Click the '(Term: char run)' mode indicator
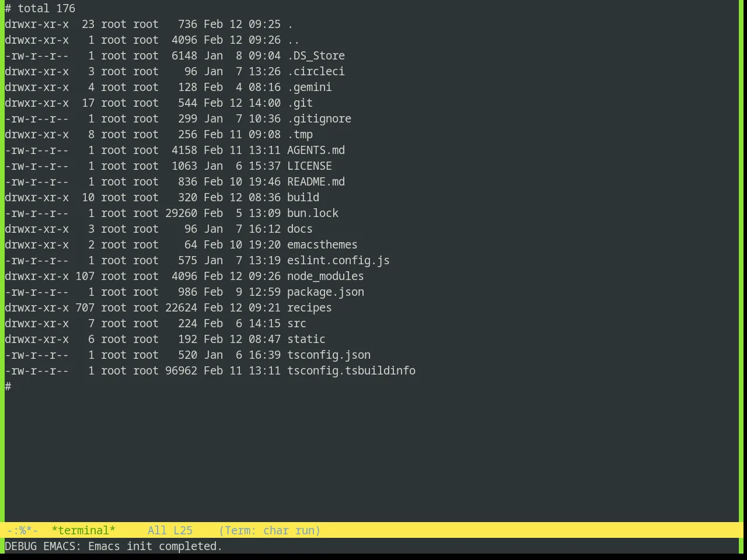Image resolution: width=747 pixels, height=560 pixels. 270,530
